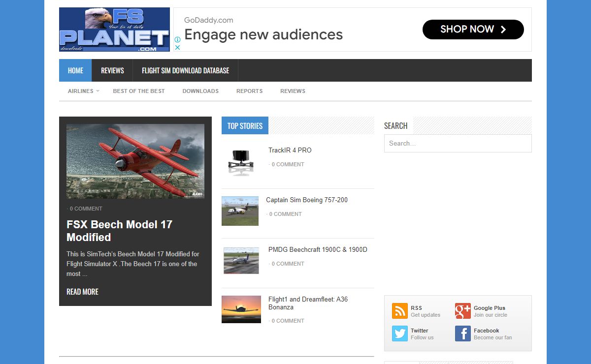Click the TrackIR device thumbnail
Screen dimensions: 591x364
click(241, 162)
